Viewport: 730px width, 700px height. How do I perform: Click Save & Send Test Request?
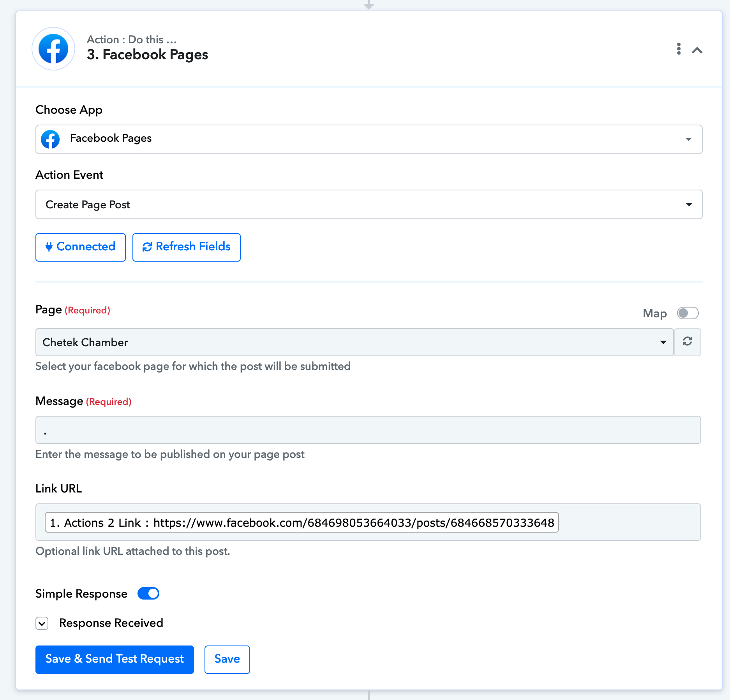(x=115, y=659)
